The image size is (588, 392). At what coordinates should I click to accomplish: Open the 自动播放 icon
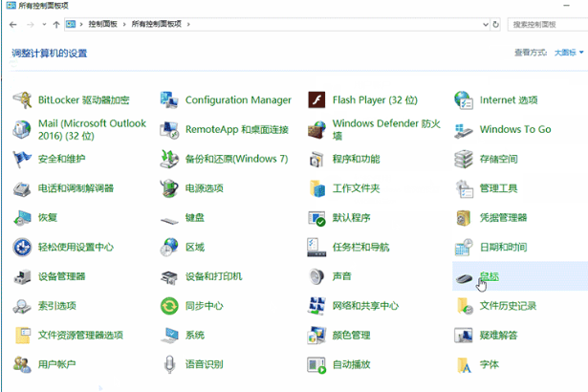[316, 364]
